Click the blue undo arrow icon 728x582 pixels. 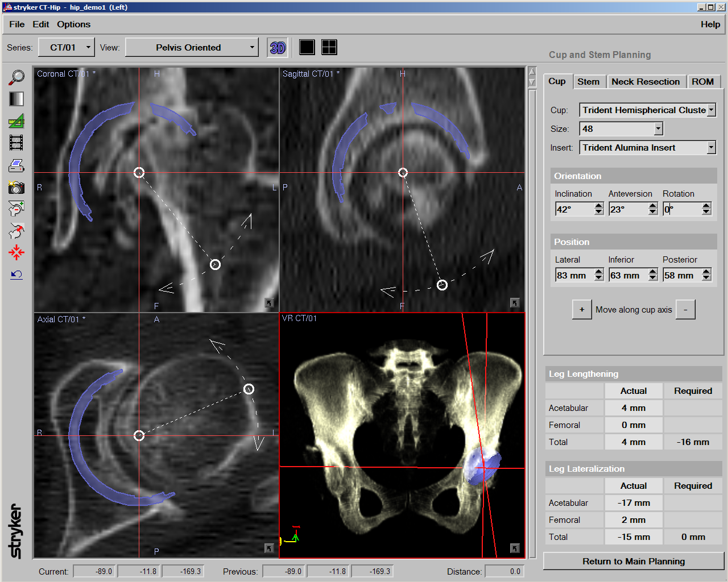16,275
